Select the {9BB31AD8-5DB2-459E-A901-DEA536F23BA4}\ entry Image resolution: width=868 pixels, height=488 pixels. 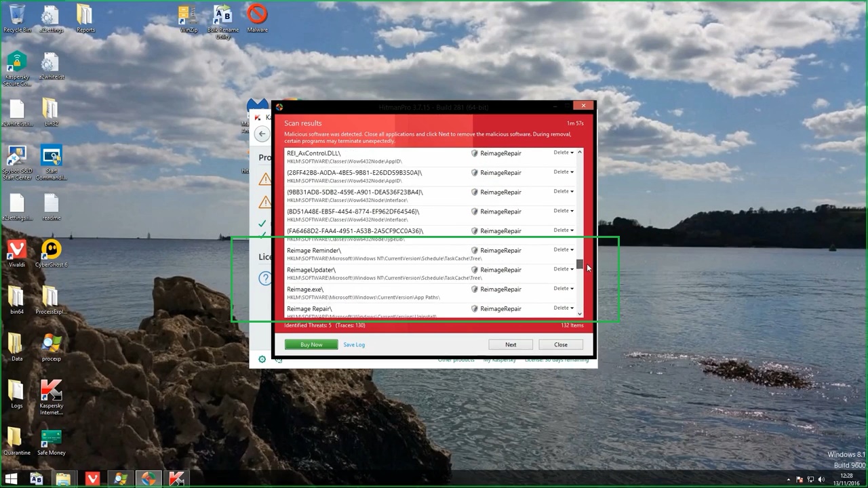pos(430,196)
